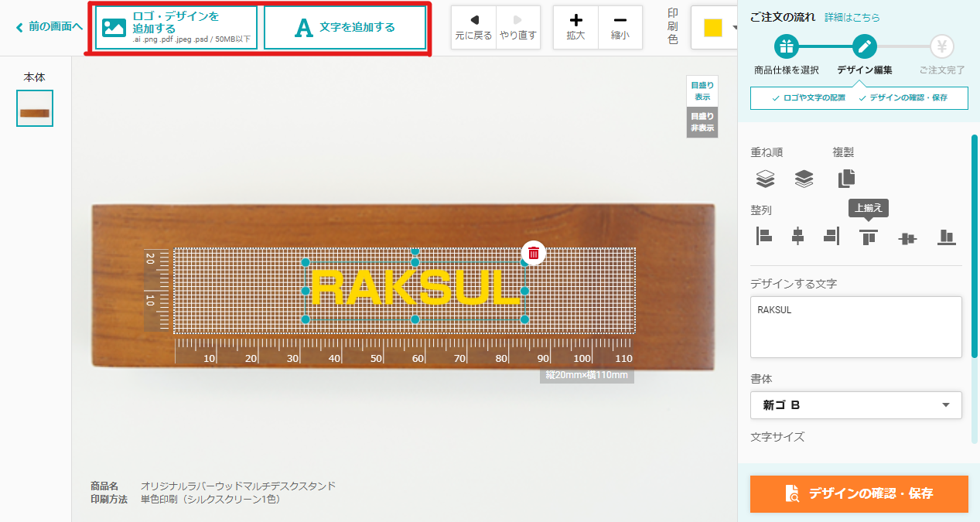Switch to checkmarked デザインの確認・保存 tab

tap(902, 98)
